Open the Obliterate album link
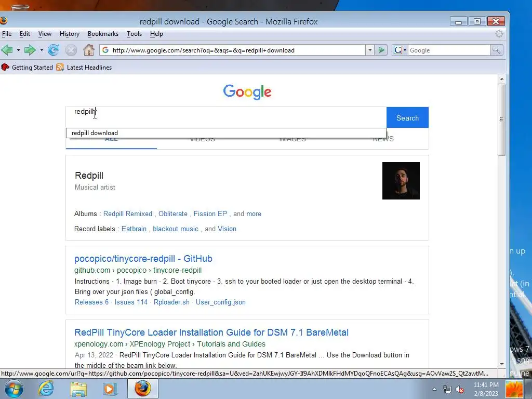Viewport: 532px width, 399px height. [x=172, y=214]
